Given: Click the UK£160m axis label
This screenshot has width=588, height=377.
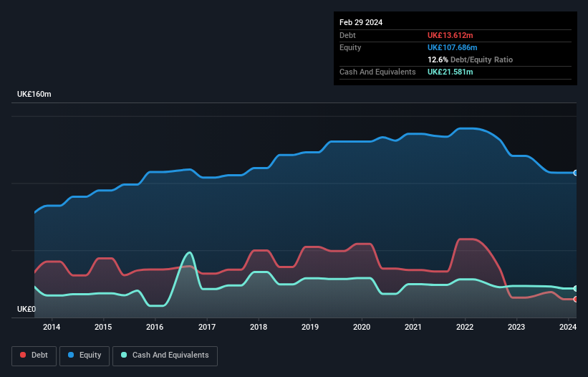Looking at the screenshot, I should click(34, 94).
